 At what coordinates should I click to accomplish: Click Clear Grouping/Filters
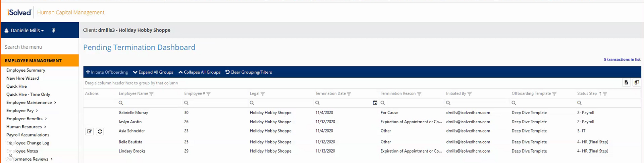pos(249,72)
